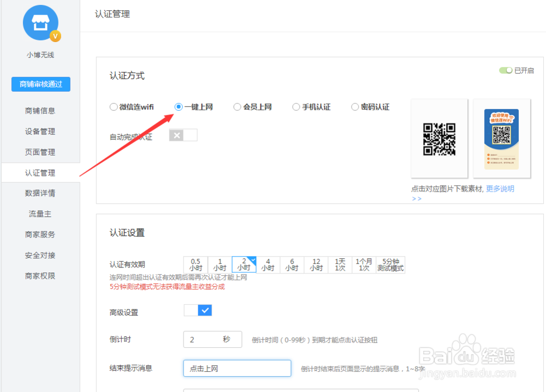Select the 手机认证 radio option
This screenshot has height=392, width=546.
[x=295, y=106]
